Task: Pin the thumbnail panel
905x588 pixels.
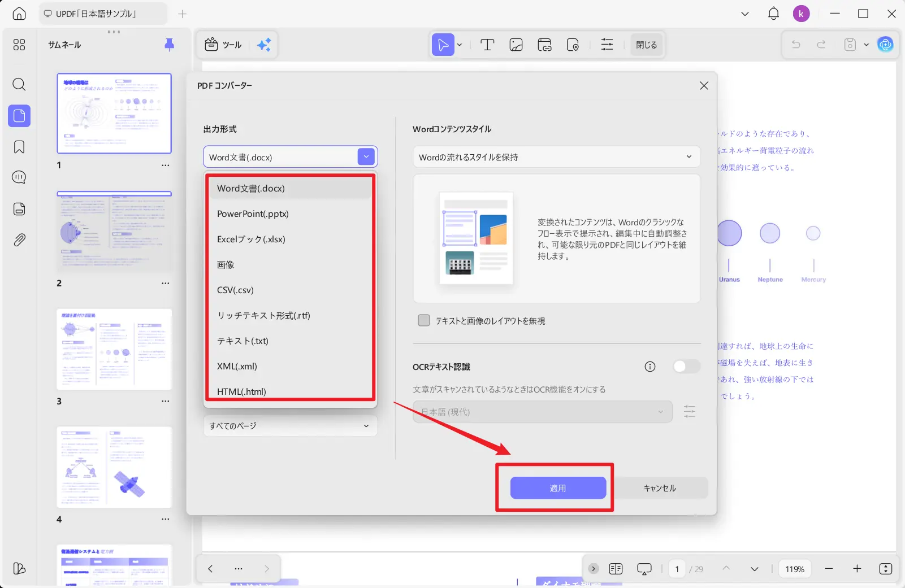Action: [169, 45]
